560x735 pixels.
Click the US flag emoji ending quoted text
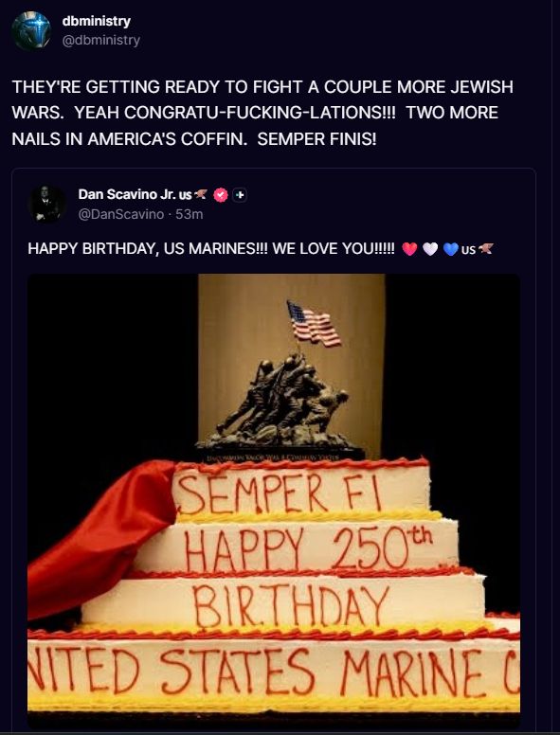point(468,249)
